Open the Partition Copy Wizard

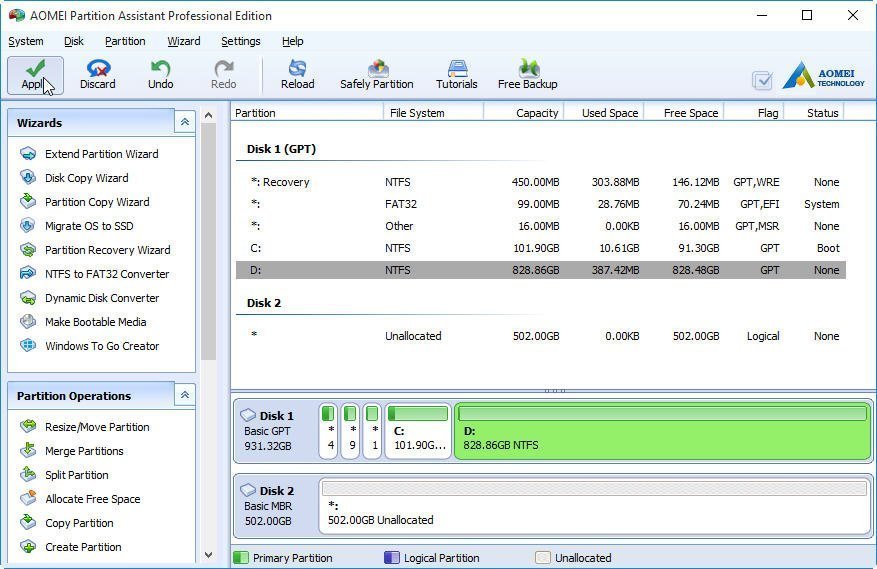click(x=85, y=202)
